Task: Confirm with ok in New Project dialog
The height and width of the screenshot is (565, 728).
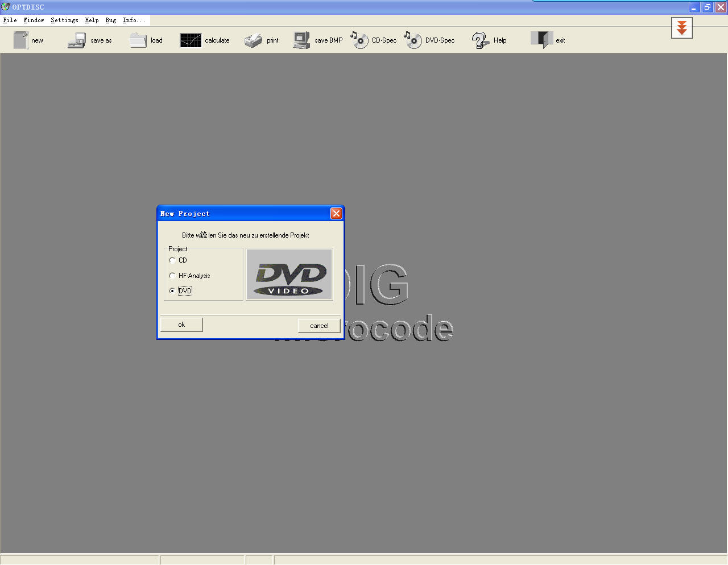Action: (x=181, y=325)
